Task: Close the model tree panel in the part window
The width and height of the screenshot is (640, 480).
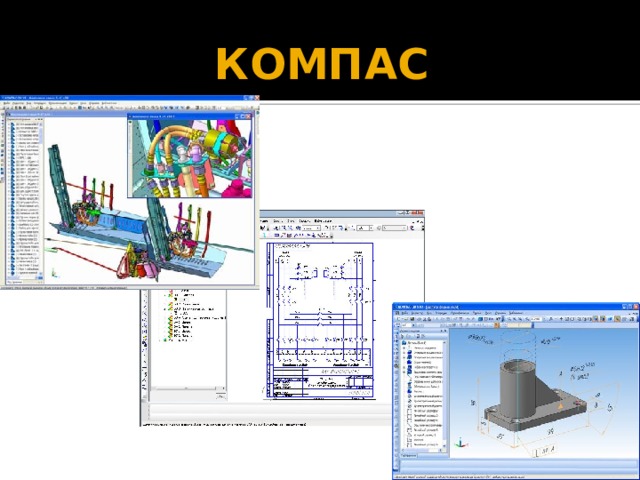Action: click(x=445, y=331)
